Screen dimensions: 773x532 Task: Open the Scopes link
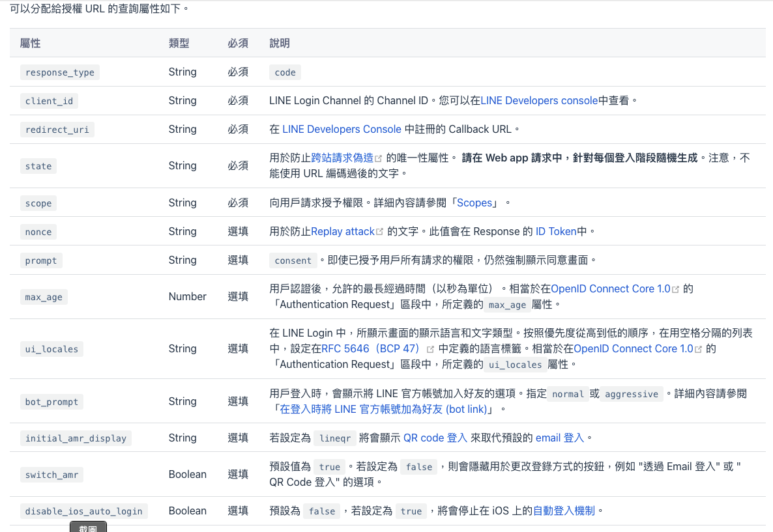[474, 203]
